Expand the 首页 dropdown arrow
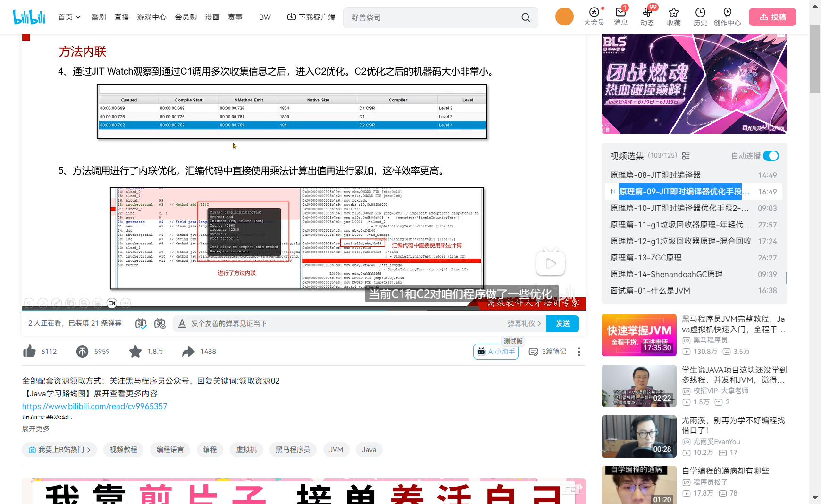This screenshot has width=821, height=504. coord(78,17)
